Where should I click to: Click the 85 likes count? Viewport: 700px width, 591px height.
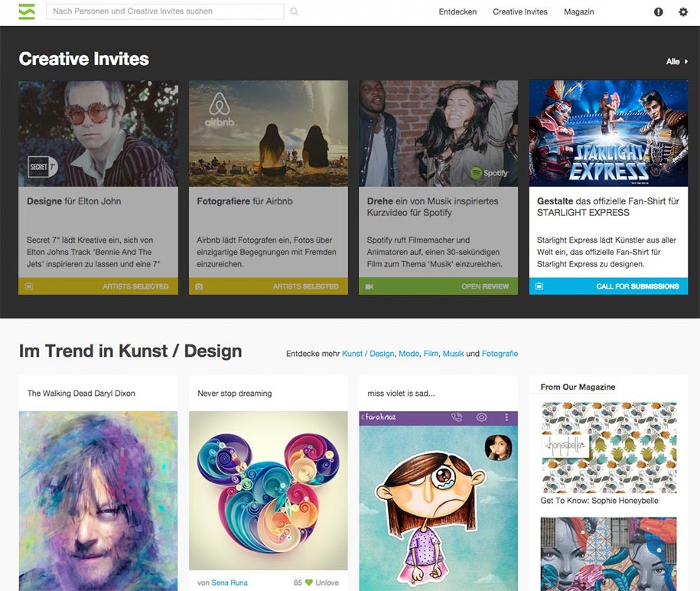298,583
